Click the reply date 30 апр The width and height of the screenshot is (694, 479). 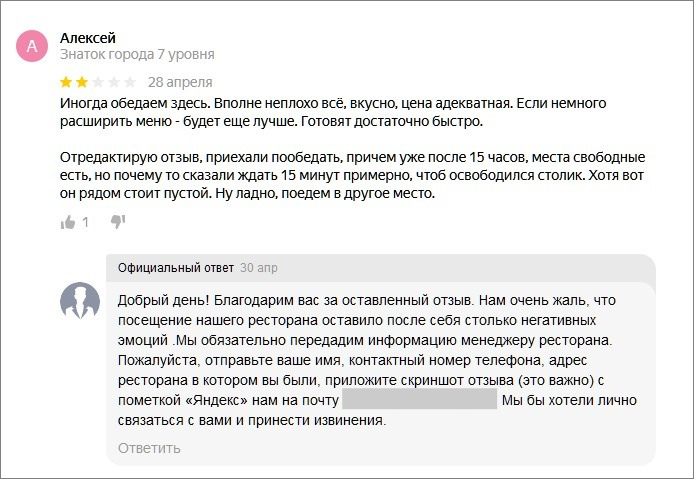(259, 268)
